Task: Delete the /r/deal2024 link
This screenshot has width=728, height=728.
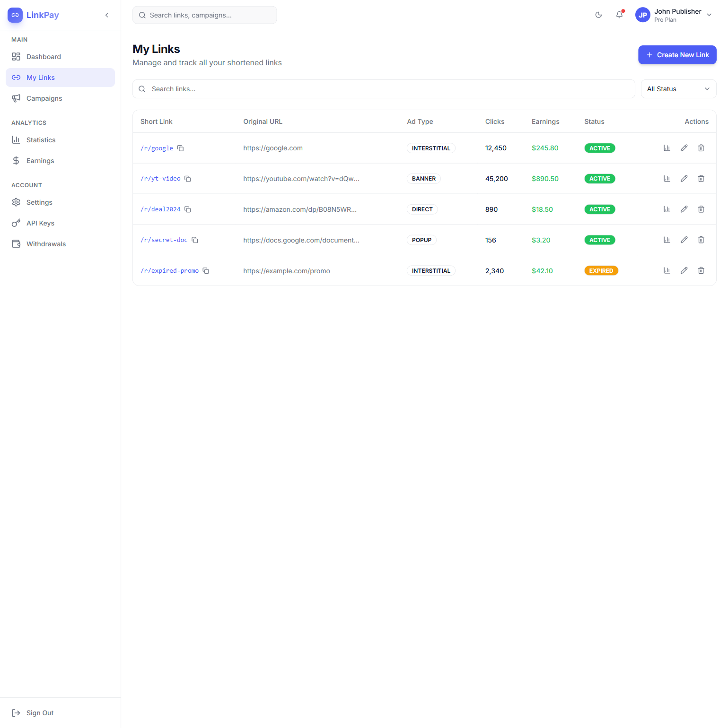Action: click(x=701, y=209)
